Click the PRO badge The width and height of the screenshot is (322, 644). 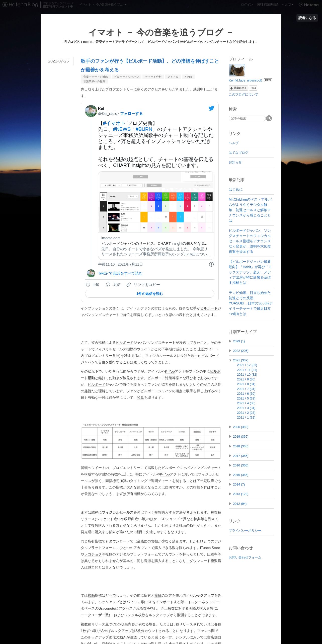[x=268, y=80]
